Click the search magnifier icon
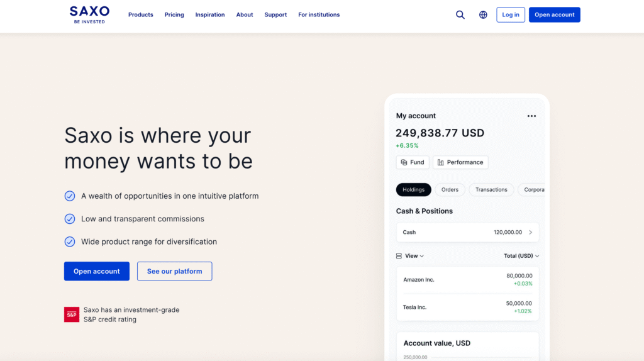 (x=460, y=15)
